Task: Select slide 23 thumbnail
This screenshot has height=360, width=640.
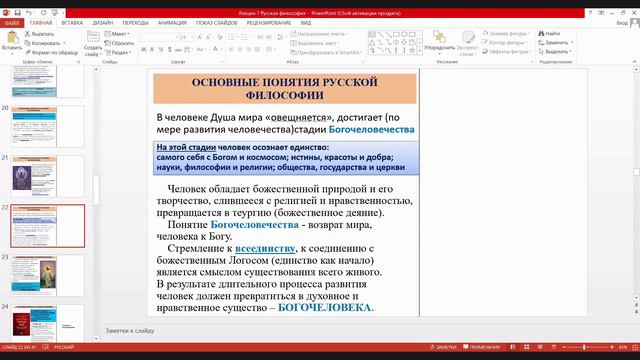Action: tap(48, 276)
